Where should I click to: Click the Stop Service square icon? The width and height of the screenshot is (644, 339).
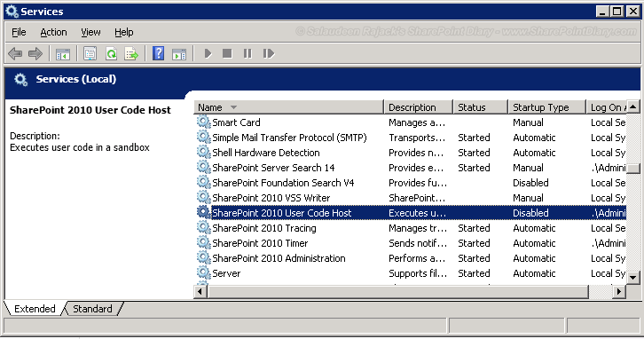tap(227, 53)
